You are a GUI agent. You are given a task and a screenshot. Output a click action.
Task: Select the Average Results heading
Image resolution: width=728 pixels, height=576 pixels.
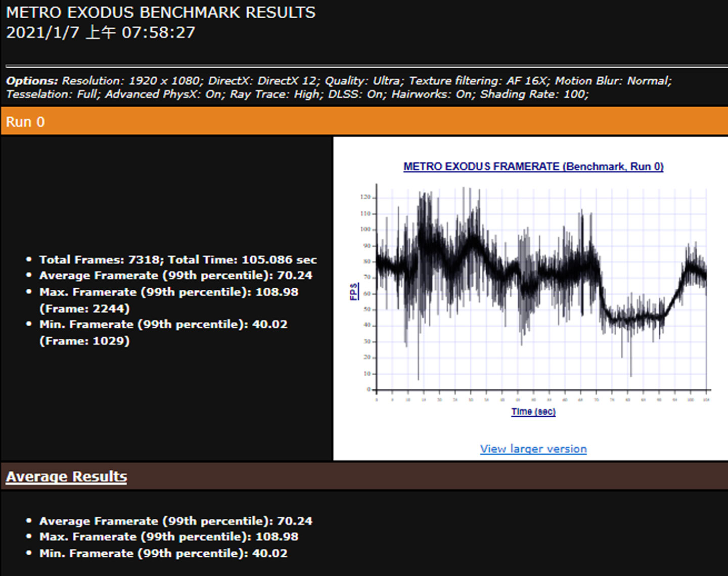66,477
